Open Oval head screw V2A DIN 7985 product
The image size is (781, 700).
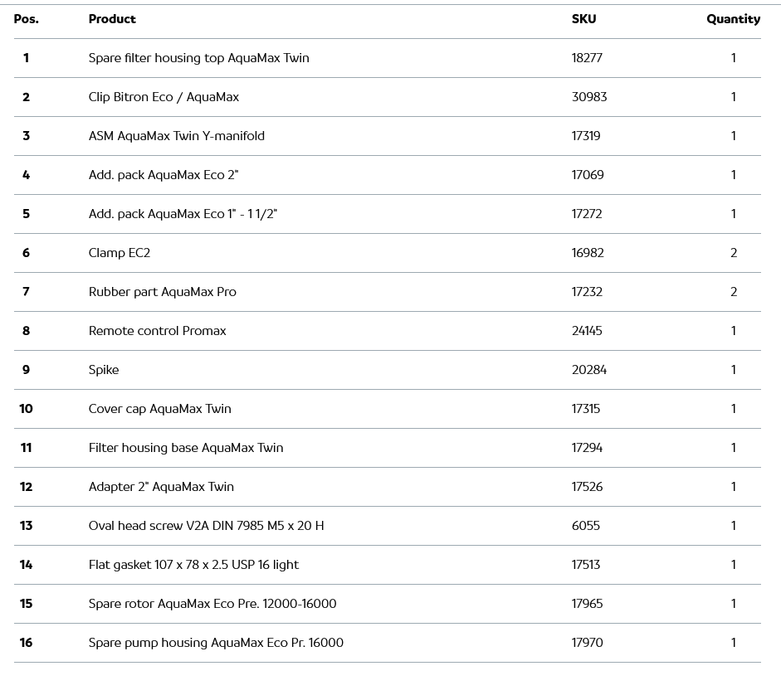206,526
